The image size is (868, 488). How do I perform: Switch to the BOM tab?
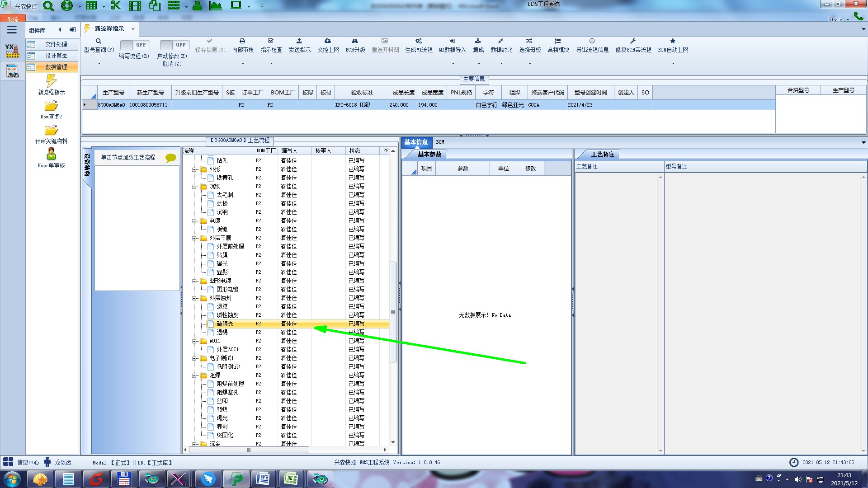click(x=440, y=142)
